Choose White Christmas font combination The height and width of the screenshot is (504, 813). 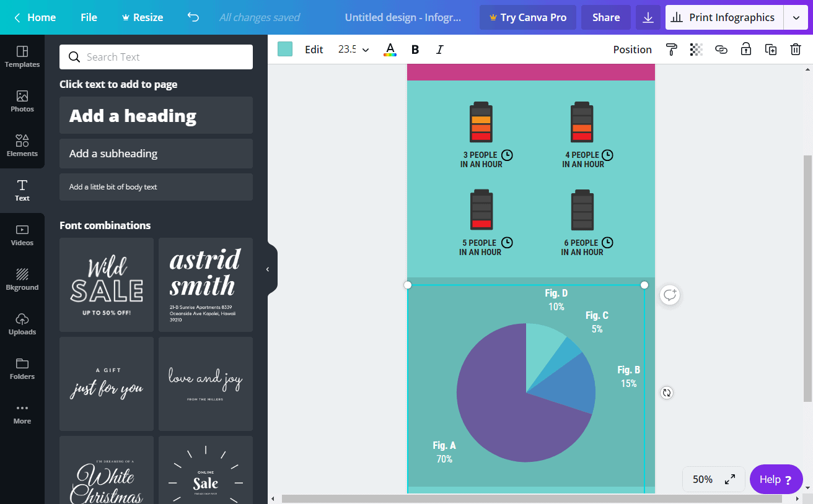click(107, 470)
